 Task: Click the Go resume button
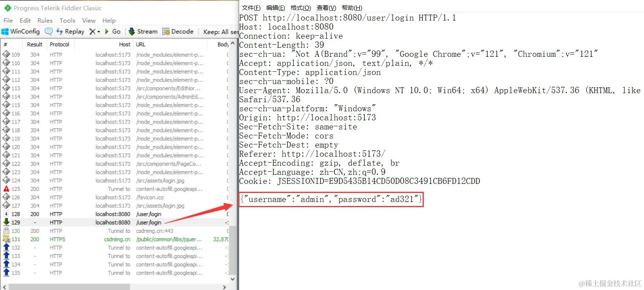click(x=113, y=32)
